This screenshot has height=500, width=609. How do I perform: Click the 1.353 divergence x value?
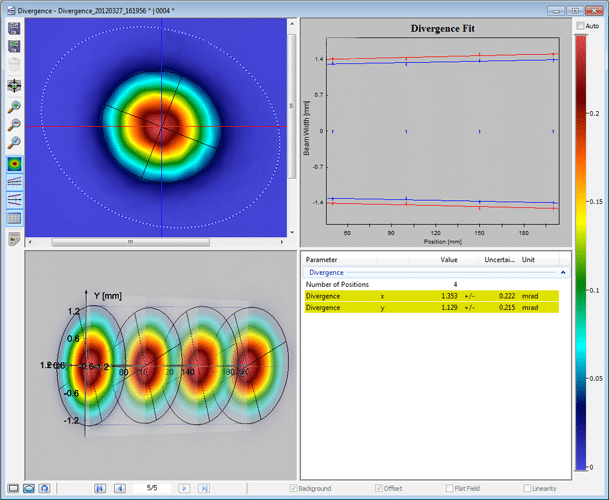tap(449, 296)
